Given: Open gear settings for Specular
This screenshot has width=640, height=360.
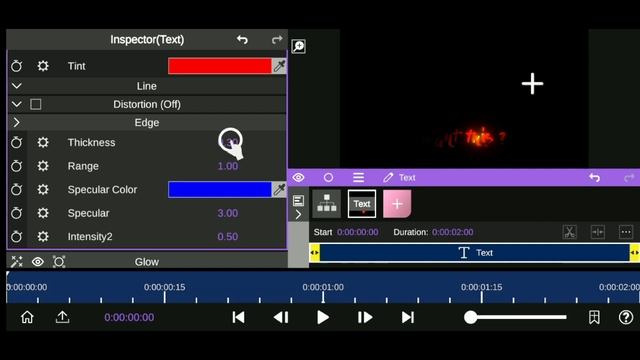Looking at the screenshot, I should (43, 213).
